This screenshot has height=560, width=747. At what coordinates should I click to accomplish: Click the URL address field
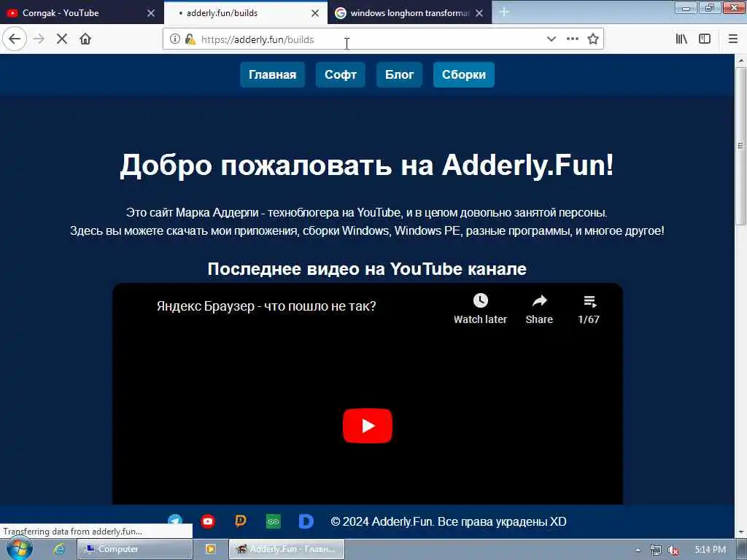(x=371, y=39)
